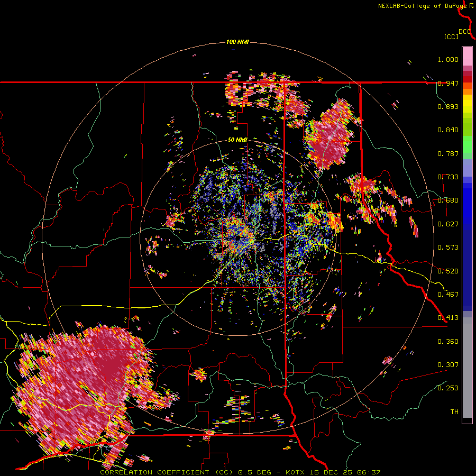
Task: Click the Correlation Coefficient caption at bottom
Action: 240,472
